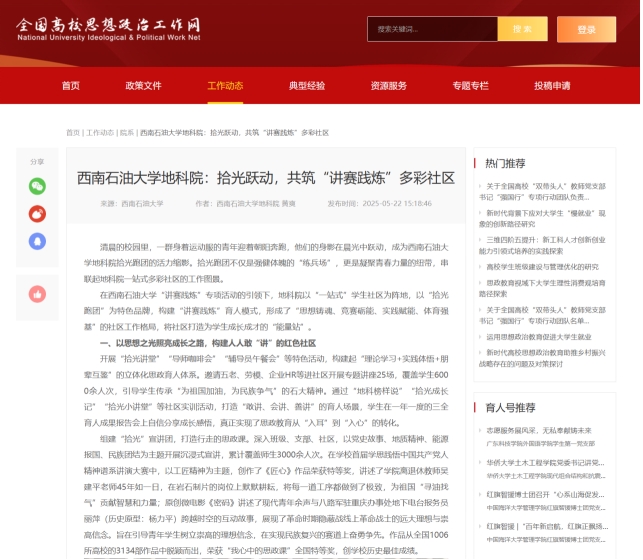Open the 首页 home menu item
Screen dimensions: 643x560
click(70, 85)
